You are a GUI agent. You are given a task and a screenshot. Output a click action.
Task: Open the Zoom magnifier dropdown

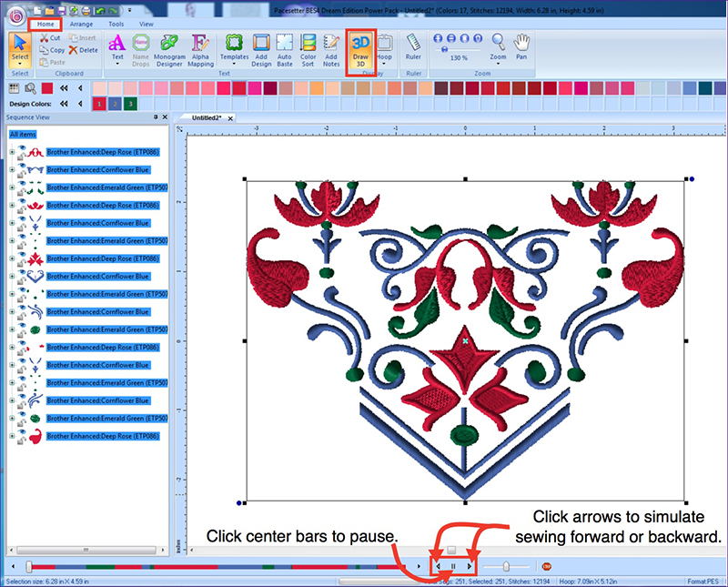pos(498,46)
